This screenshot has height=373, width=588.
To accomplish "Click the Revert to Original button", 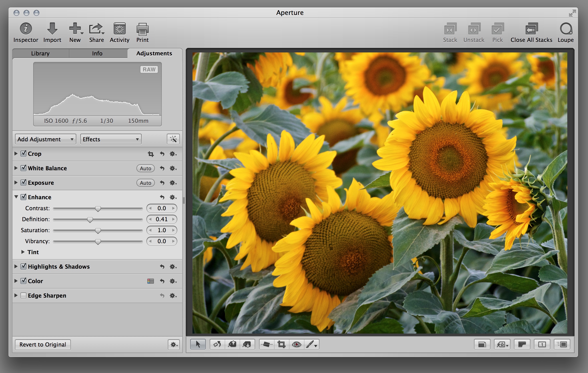I will coord(43,345).
